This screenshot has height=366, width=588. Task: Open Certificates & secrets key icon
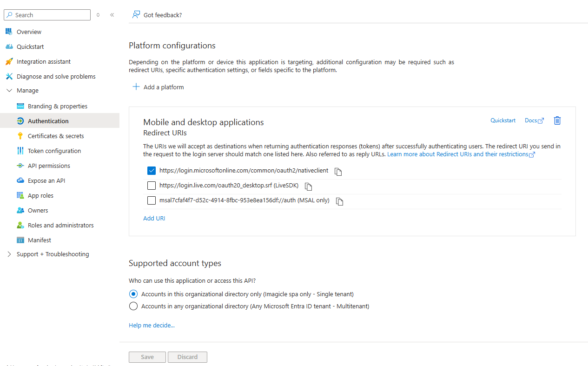[20, 136]
